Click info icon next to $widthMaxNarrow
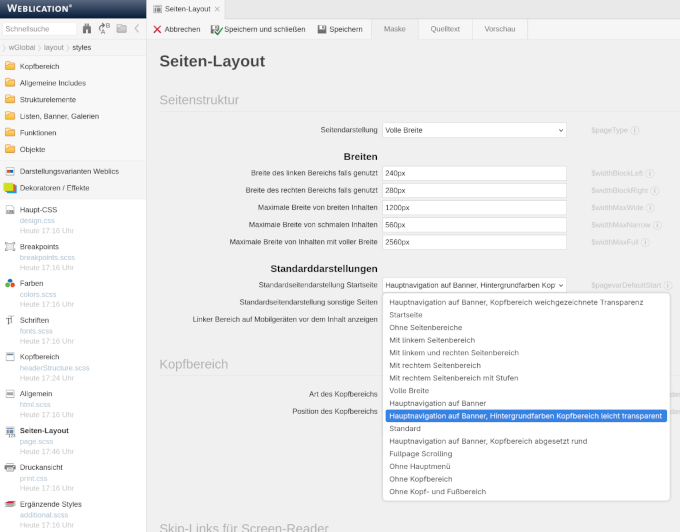This screenshot has width=680, height=532. point(657,225)
